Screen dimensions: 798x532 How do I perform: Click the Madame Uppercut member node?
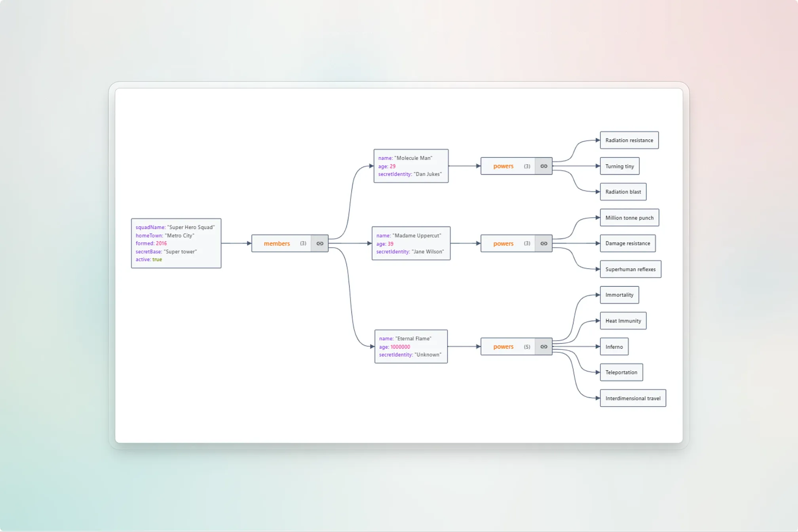(411, 243)
